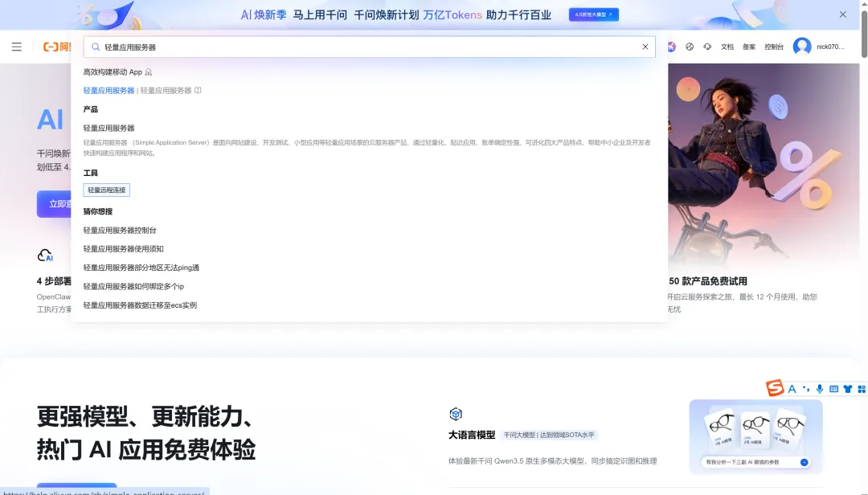Activate Sogou voice input microphone

pos(820,389)
